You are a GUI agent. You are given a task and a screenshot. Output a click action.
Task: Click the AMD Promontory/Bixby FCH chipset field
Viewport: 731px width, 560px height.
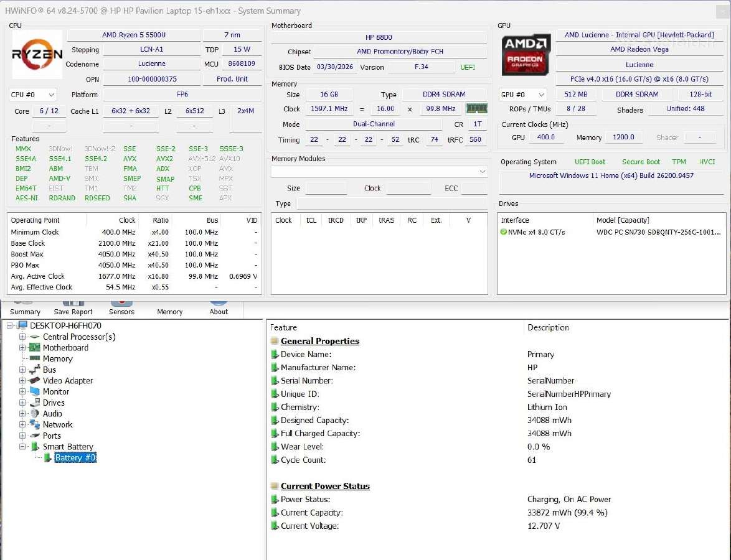(x=400, y=52)
